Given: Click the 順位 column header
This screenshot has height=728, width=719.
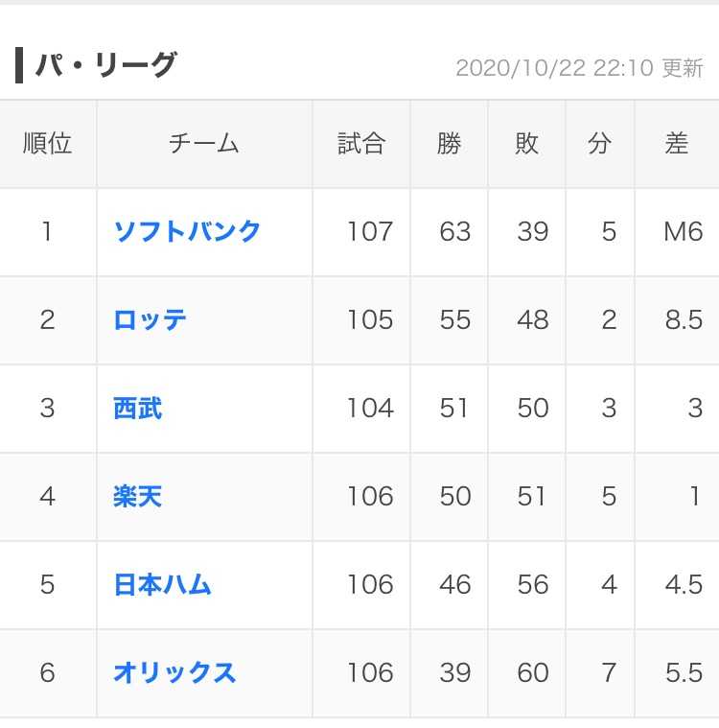Looking at the screenshot, I should click(47, 144).
